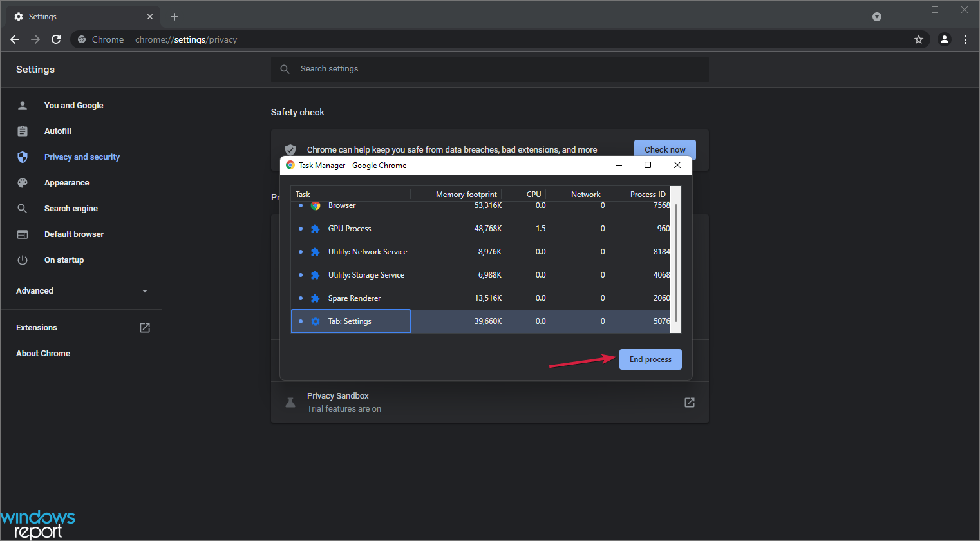The height and width of the screenshot is (541, 980).
Task: Select Privacy and security section
Action: (82, 157)
